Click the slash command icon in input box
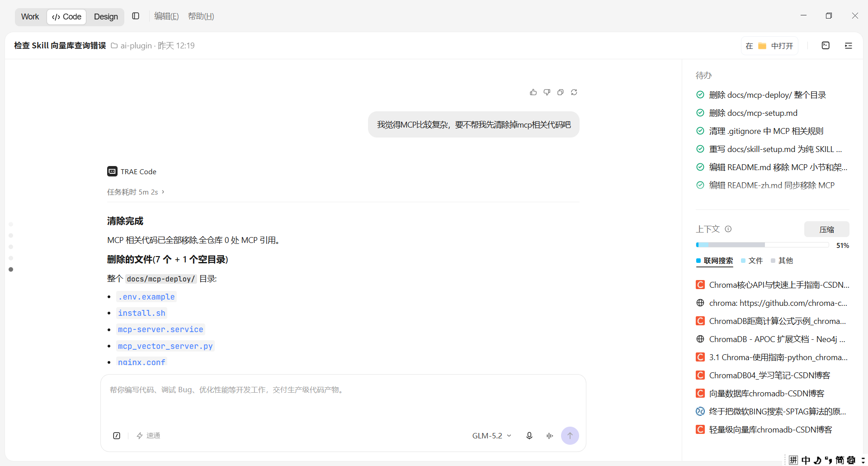868x466 pixels. 117,436
